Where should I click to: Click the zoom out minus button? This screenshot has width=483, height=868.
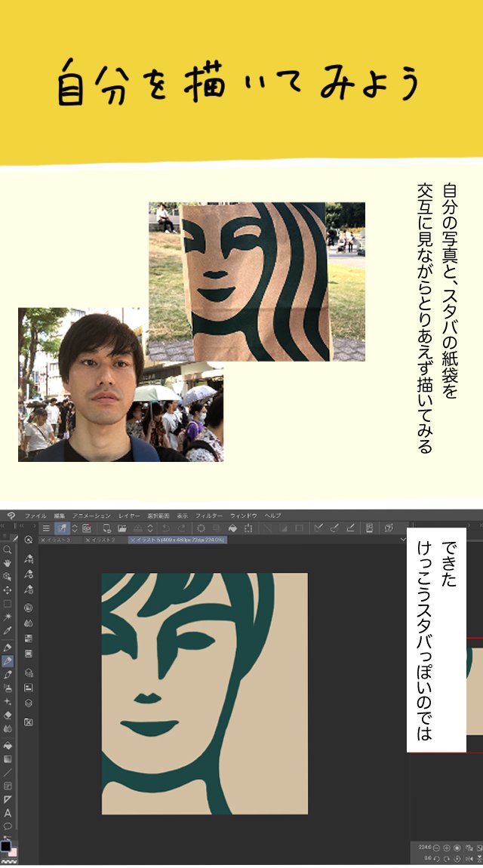[x=435, y=848]
